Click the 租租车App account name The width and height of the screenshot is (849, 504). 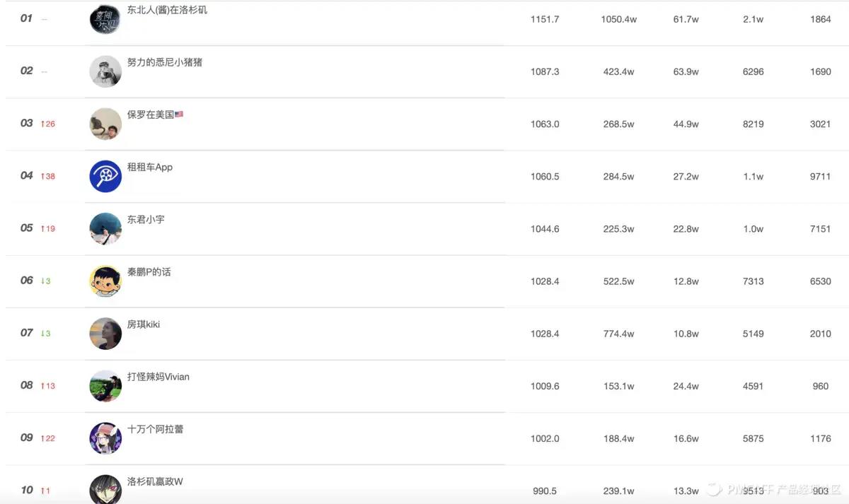[x=149, y=167]
